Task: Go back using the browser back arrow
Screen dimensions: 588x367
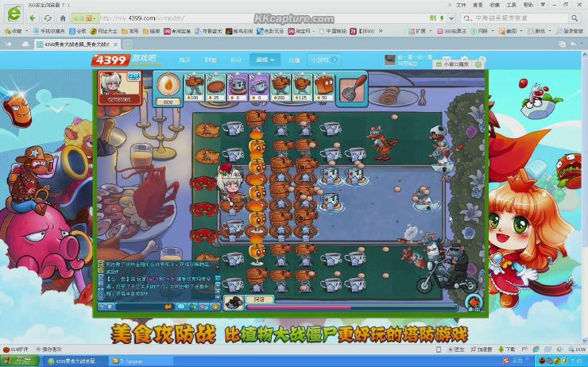Action: pos(33,18)
